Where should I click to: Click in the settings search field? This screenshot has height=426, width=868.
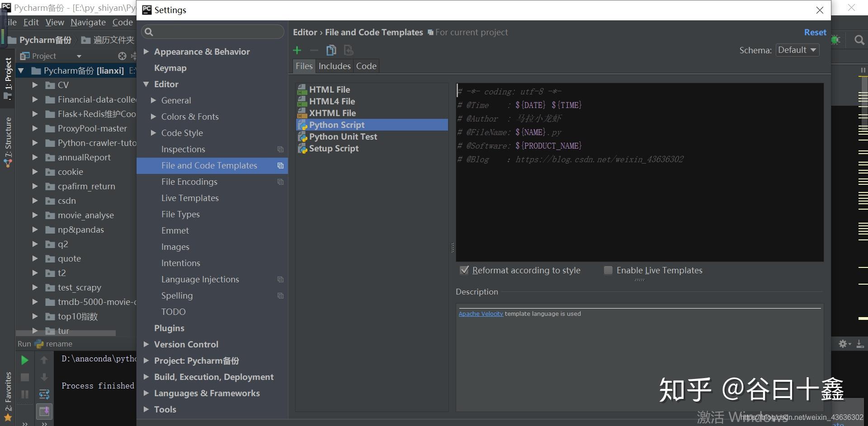click(212, 32)
